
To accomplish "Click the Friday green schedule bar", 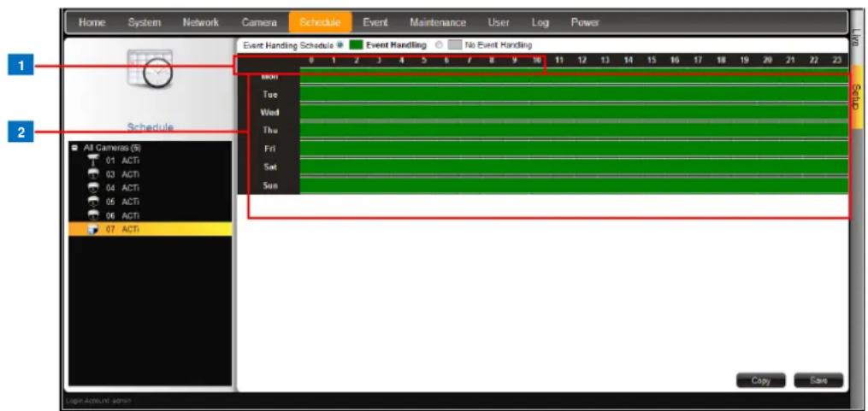I will pyautogui.click(x=574, y=149).
